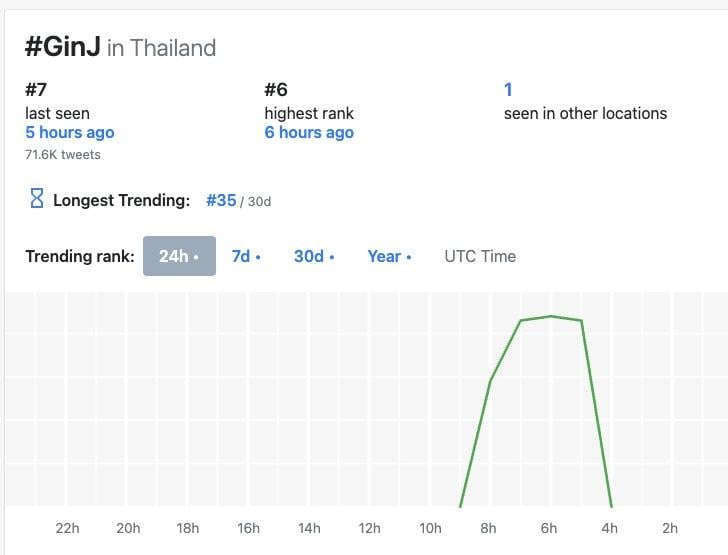
Task: Click the '1' other locations link
Action: click(x=508, y=90)
